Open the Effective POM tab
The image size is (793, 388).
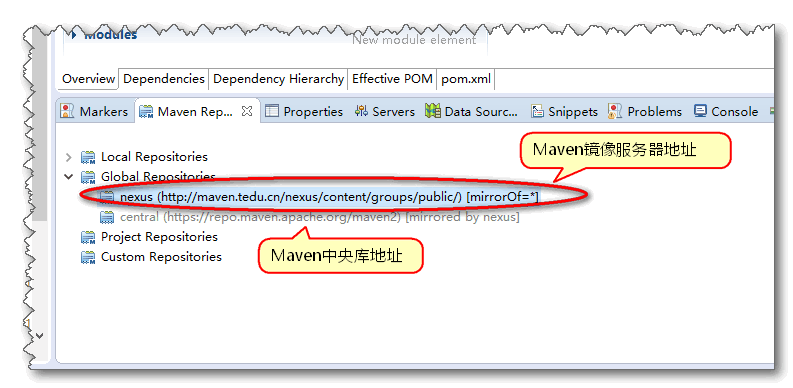(x=392, y=79)
